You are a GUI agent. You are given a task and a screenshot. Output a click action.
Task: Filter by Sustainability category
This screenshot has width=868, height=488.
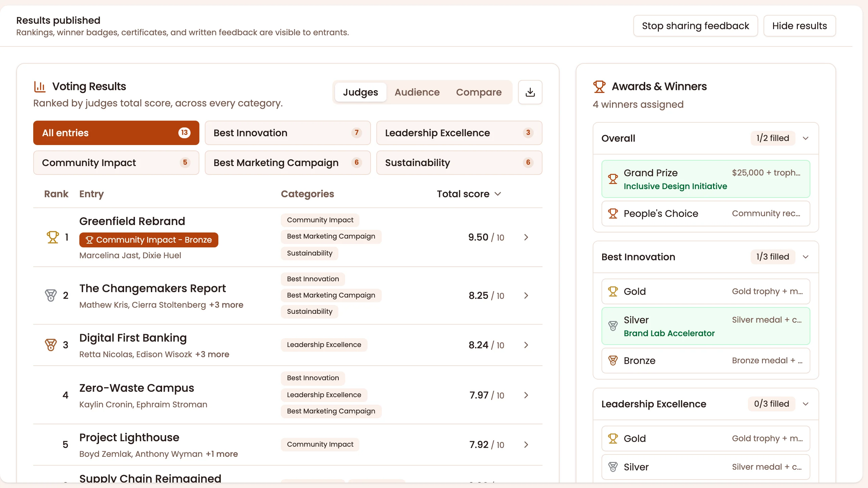(459, 163)
